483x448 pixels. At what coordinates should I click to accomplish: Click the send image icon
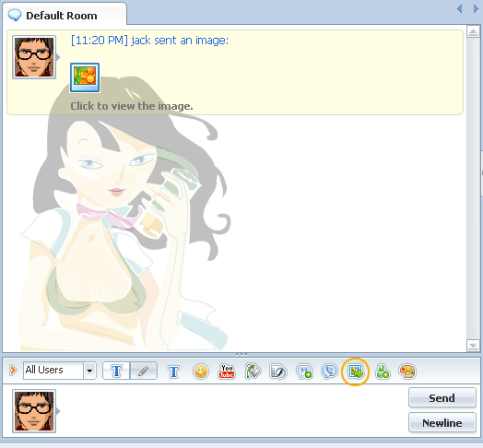pyautogui.click(x=356, y=371)
